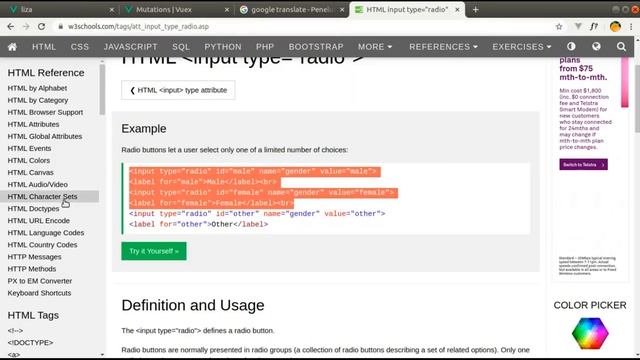Click the address bar URL
Screen dimensions: 640x360
point(138,27)
